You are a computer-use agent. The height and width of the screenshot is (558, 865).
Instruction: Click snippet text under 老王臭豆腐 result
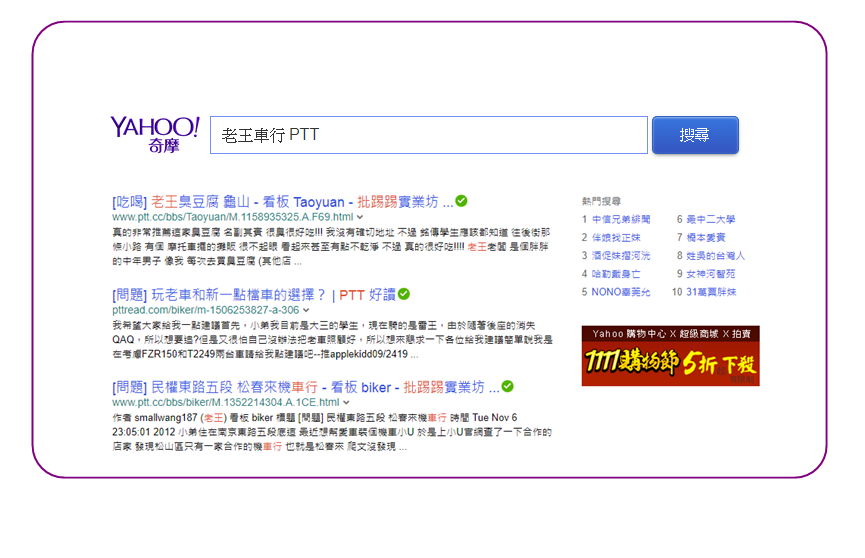331,247
